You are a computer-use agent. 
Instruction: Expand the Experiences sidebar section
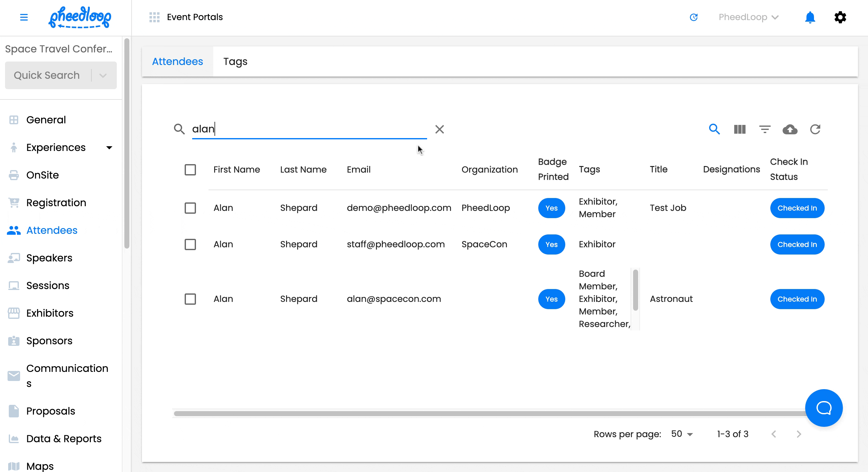coord(109,147)
